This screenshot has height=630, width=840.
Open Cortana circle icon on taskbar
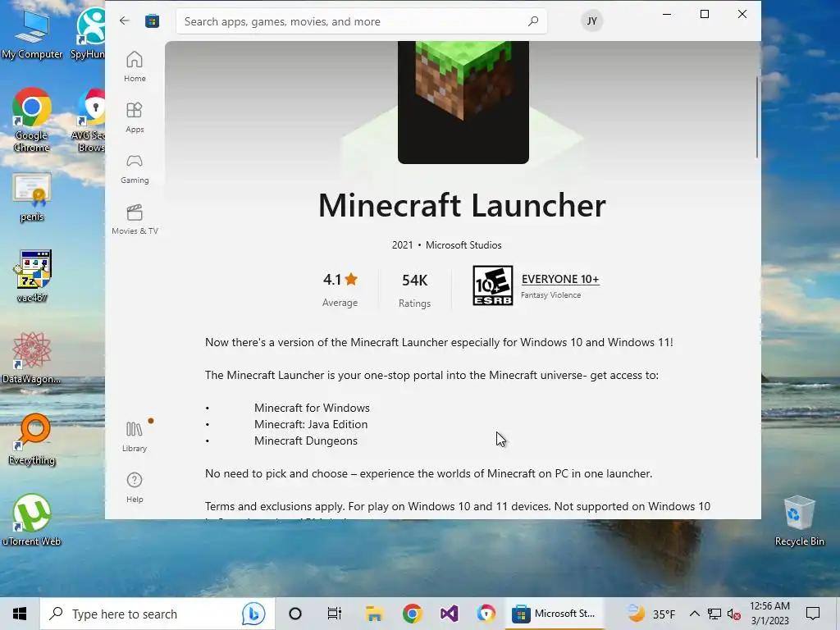tap(295, 614)
